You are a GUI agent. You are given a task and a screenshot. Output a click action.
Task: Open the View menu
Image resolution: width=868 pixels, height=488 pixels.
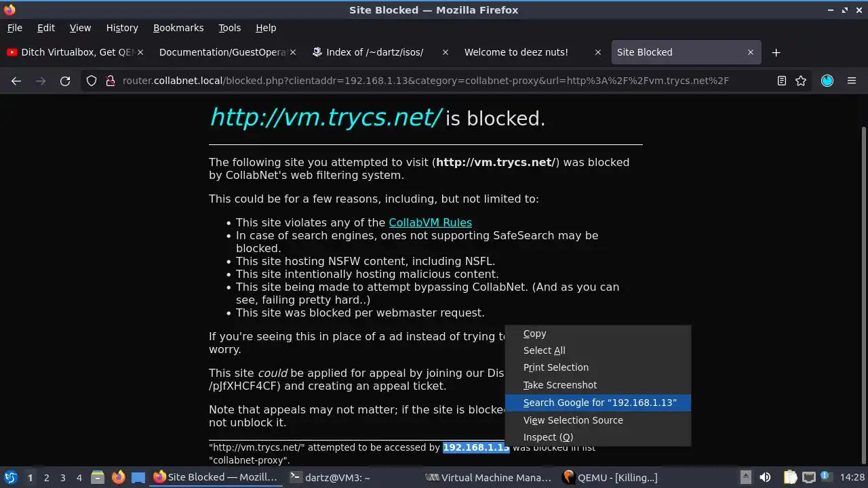click(80, 28)
